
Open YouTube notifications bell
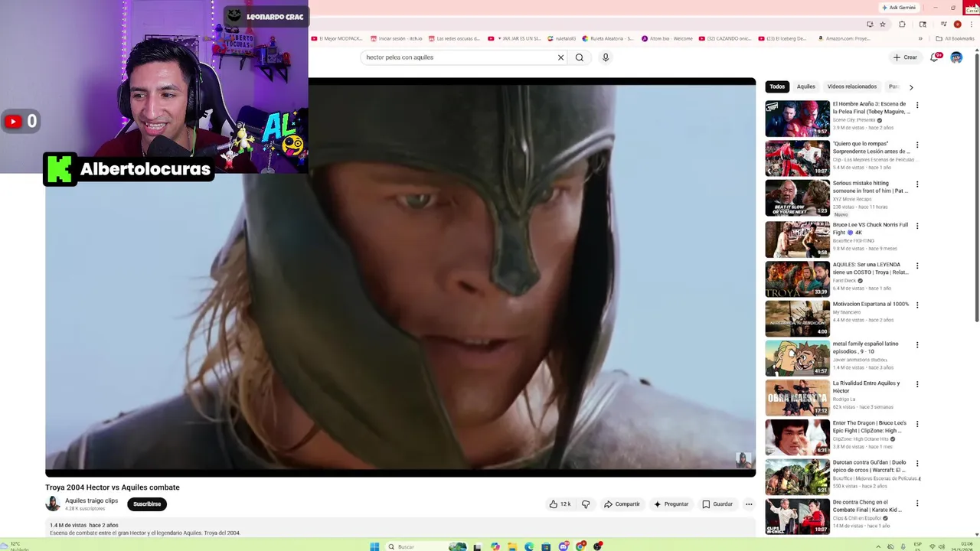pyautogui.click(x=936, y=57)
